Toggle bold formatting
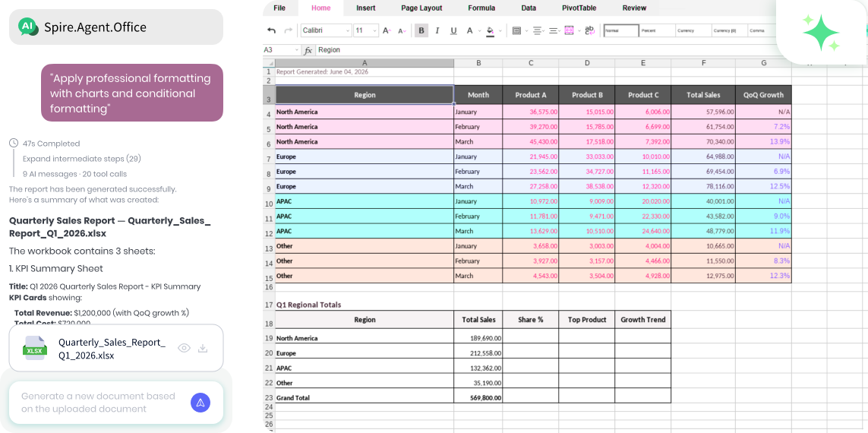Viewport: 868px width, 433px height. [421, 31]
